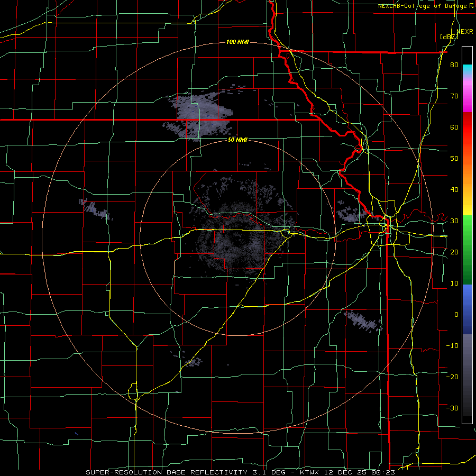Viewport: 476px width, 476px height.
Task: Click the gray echo streak southeast near the state line
Action: (363, 321)
